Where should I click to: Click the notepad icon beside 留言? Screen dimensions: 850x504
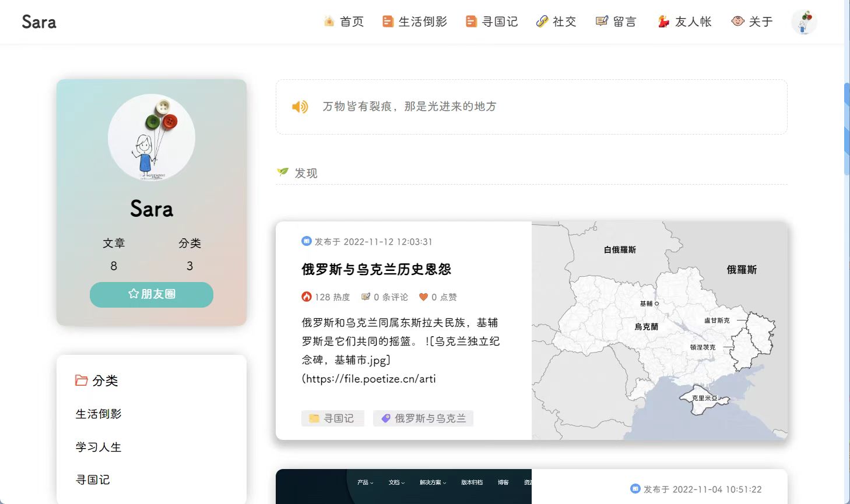tap(602, 22)
